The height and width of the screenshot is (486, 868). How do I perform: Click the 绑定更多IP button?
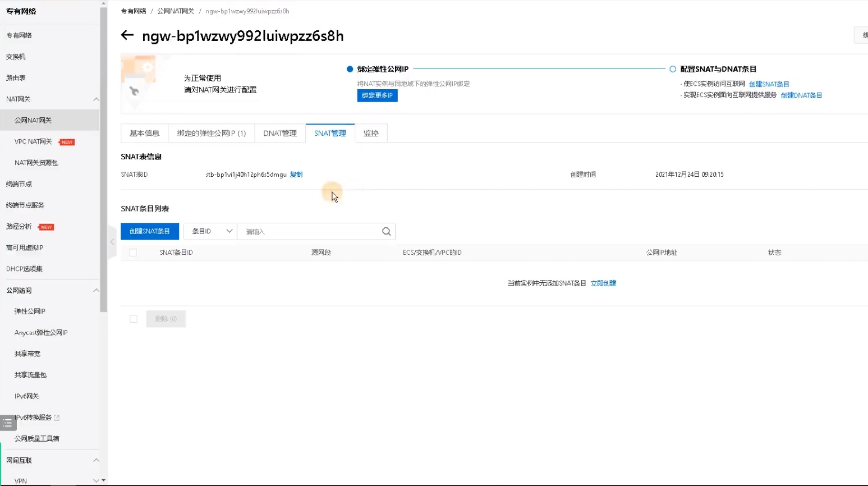377,95
